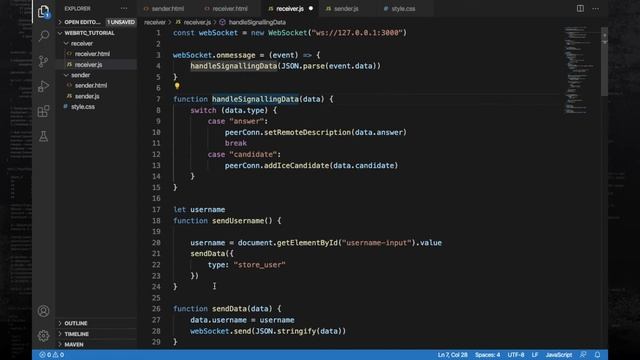
Task: Show errors and warnings count
Action: [x=51, y=355]
